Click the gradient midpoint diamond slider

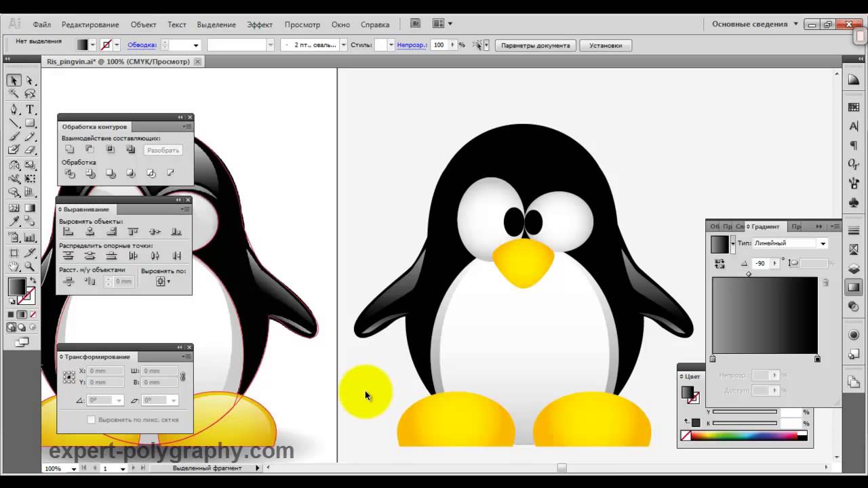click(749, 274)
